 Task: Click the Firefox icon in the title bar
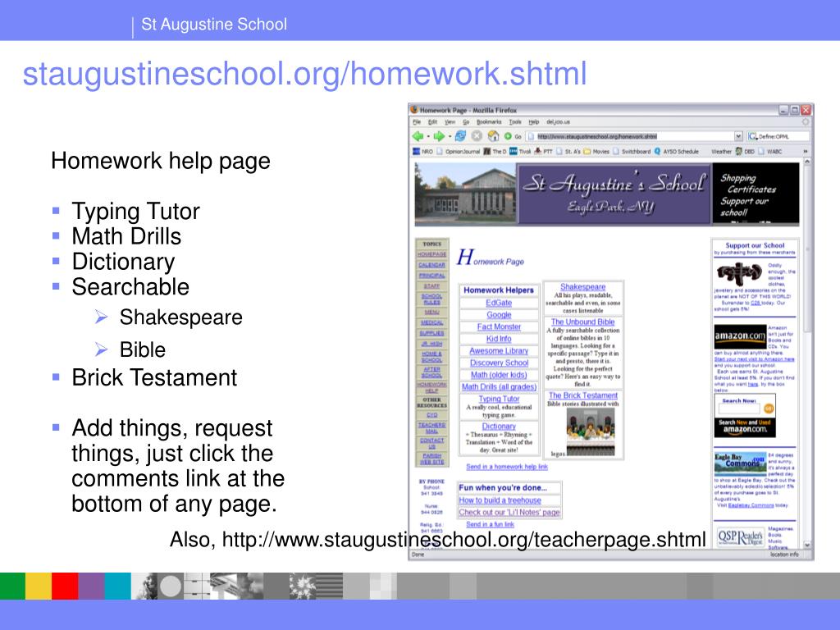coord(413,110)
